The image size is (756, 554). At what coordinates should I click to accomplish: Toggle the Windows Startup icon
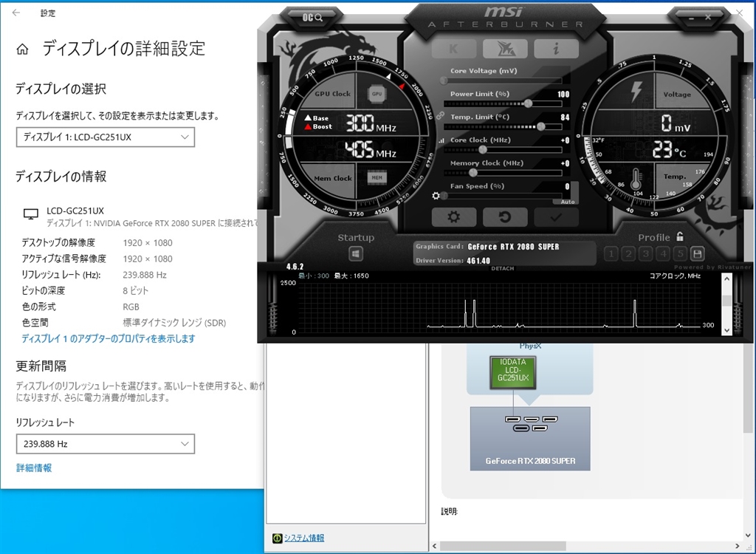[x=356, y=254]
